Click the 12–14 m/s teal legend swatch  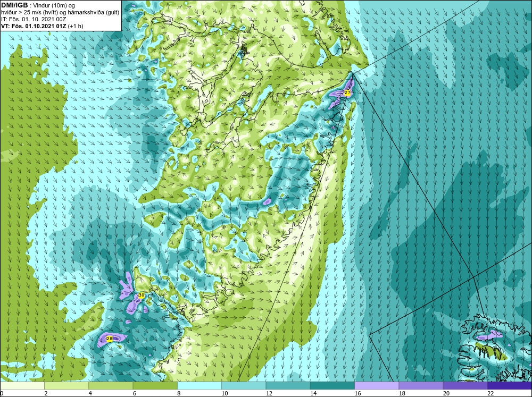point(288,386)
